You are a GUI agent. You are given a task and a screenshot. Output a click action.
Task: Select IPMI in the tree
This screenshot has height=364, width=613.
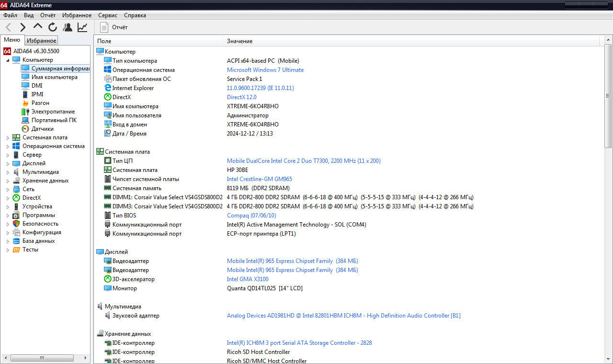[x=37, y=94]
